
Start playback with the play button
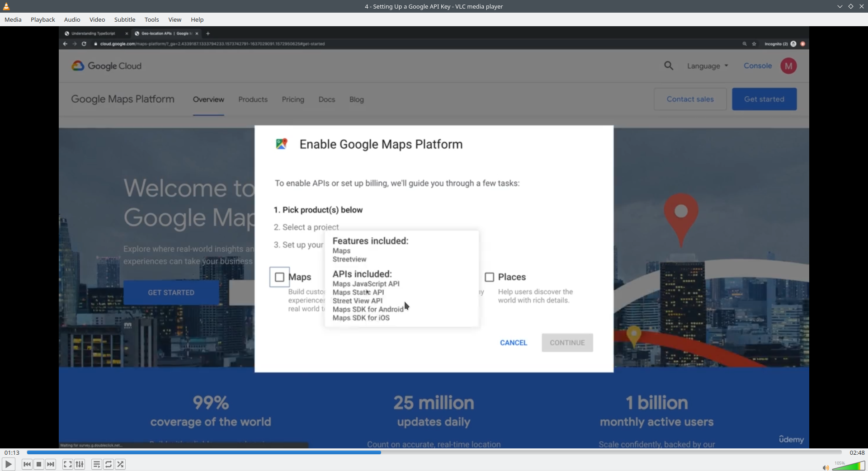coord(8,464)
